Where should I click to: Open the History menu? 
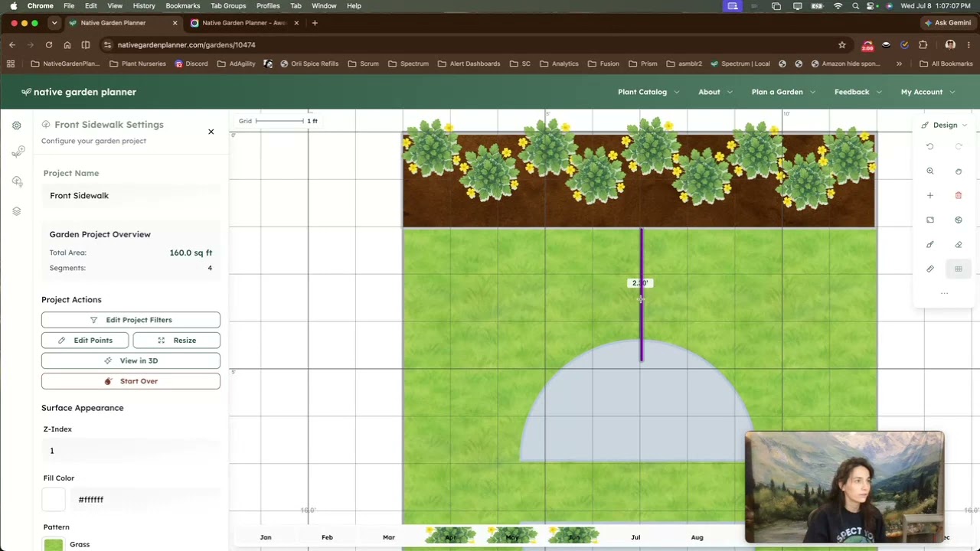tap(144, 5)
